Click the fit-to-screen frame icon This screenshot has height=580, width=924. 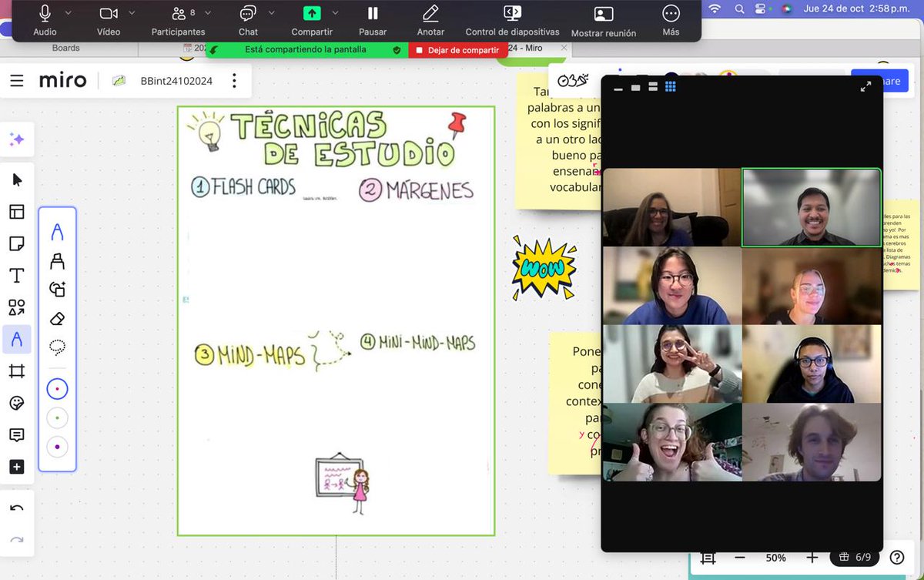708,558
